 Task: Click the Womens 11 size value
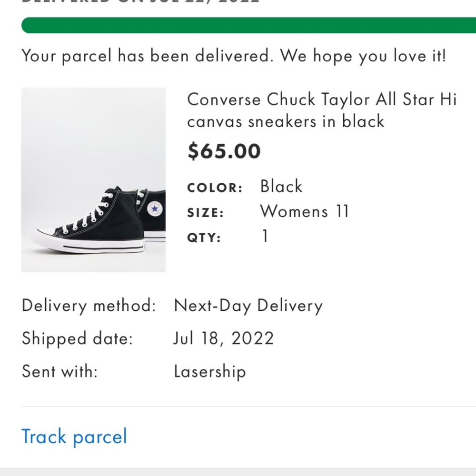click(305, 211)
